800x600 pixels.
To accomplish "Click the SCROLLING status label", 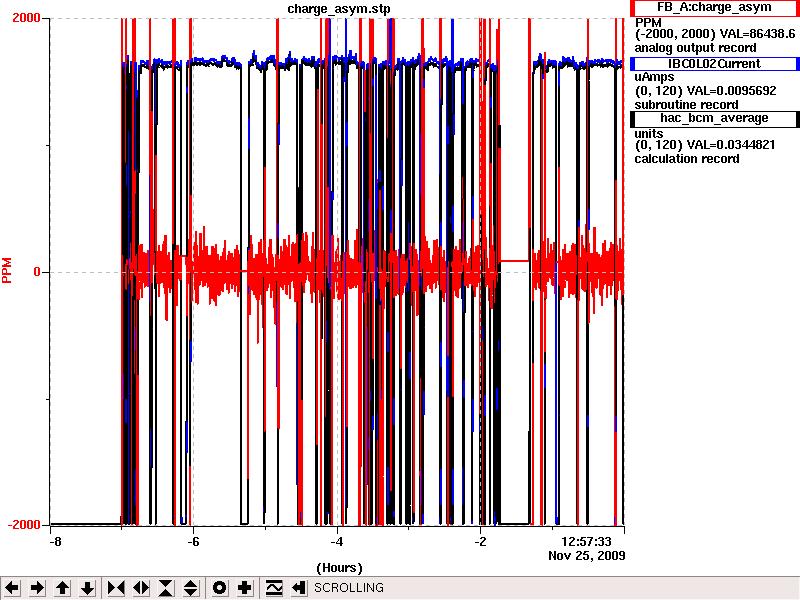I will click(x=348, y=588).
